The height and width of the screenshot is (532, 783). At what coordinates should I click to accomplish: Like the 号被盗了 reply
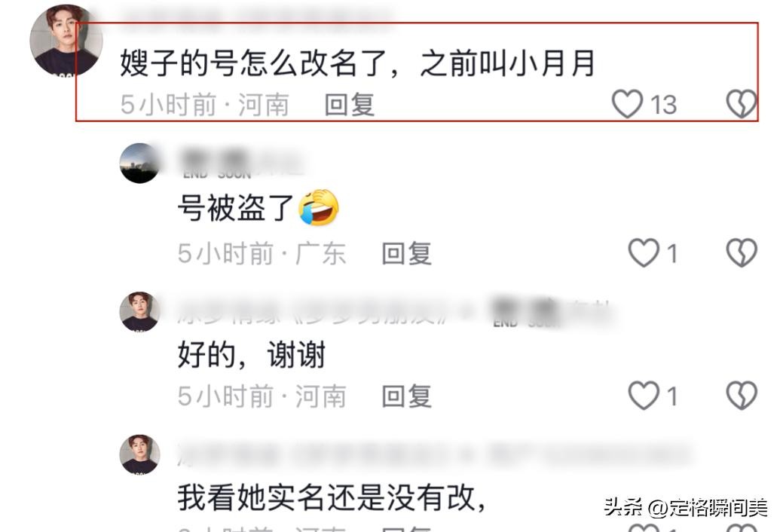(x=643, y=252)
